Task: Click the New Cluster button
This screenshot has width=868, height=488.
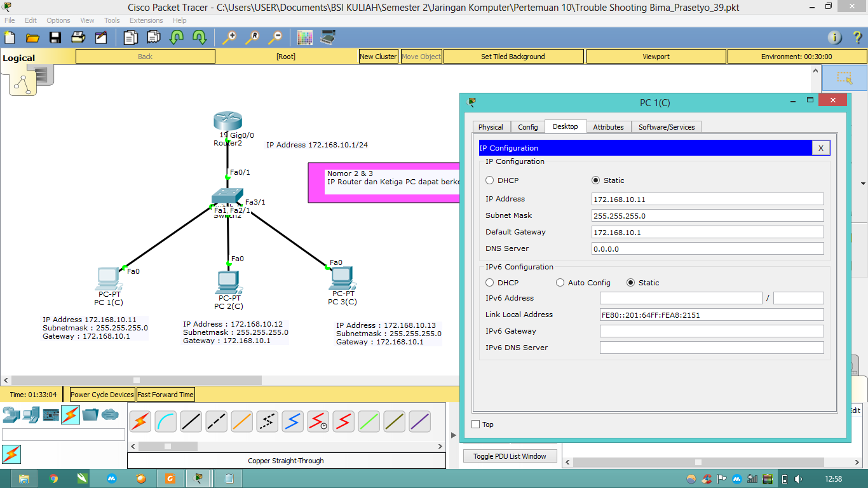Action: pos(378,57)
